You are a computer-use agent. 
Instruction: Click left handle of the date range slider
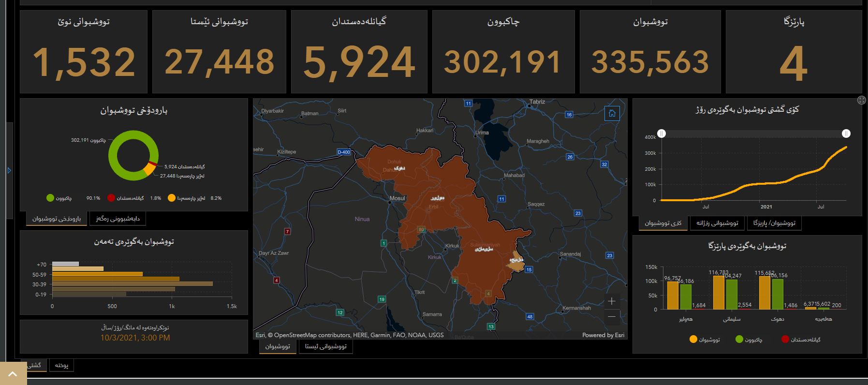(662, 133)
